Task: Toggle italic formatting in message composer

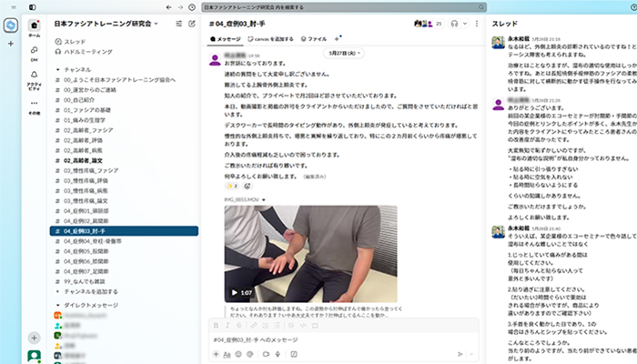Action: click(227, 326)
